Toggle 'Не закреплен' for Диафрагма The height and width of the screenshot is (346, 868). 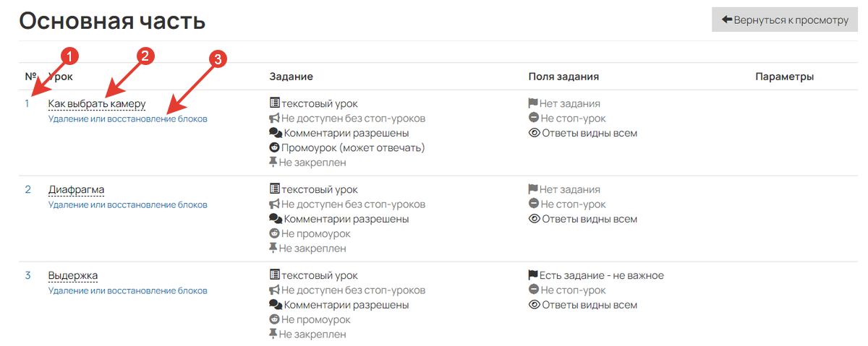point(312,248)
